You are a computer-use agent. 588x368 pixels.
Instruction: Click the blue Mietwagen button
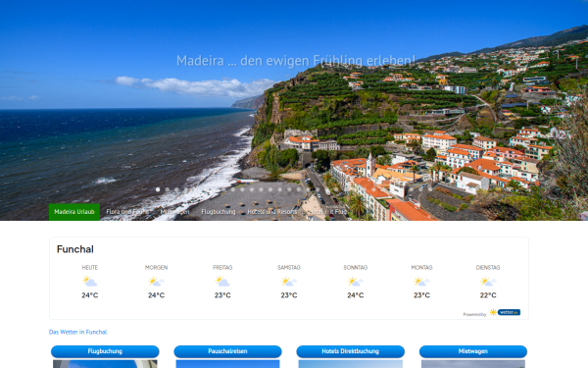click(473, 351)
